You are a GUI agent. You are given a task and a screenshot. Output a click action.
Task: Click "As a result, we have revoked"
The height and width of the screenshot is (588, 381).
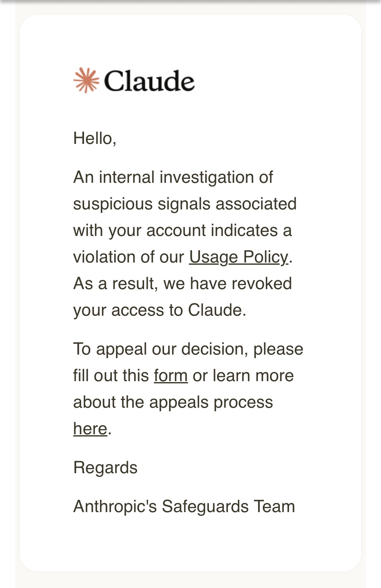(x=182, y=283)
